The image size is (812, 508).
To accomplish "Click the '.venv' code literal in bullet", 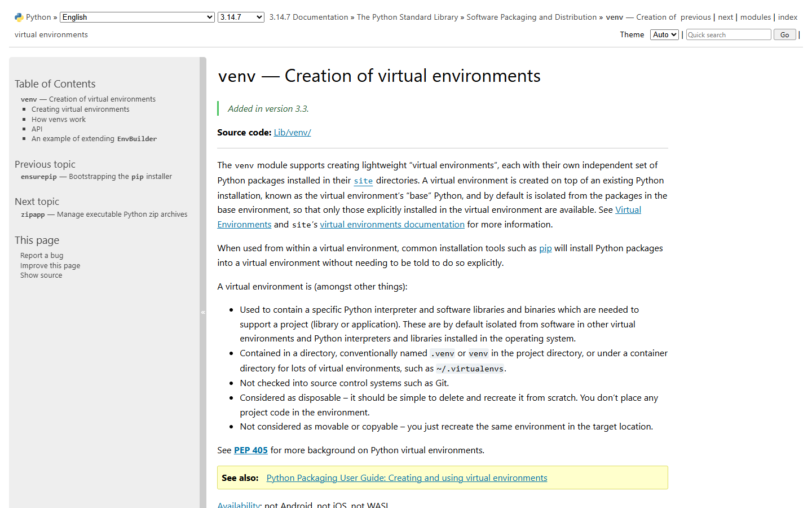I will coord(443,354).
